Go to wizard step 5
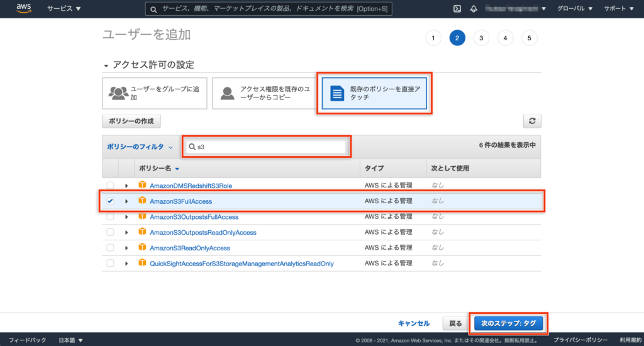Image resolution: width=644 pixels, height=346 pixels. [529, 38]
